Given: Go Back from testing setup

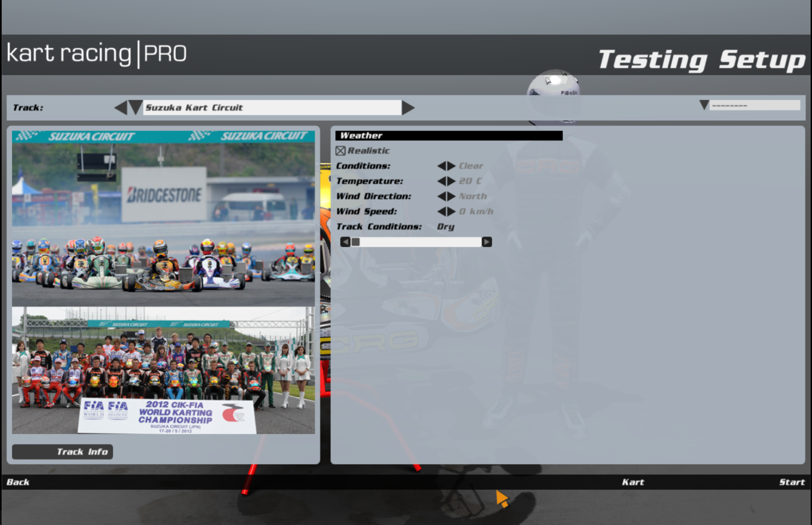Looking at the screenshot, I should tap(18, 482).
